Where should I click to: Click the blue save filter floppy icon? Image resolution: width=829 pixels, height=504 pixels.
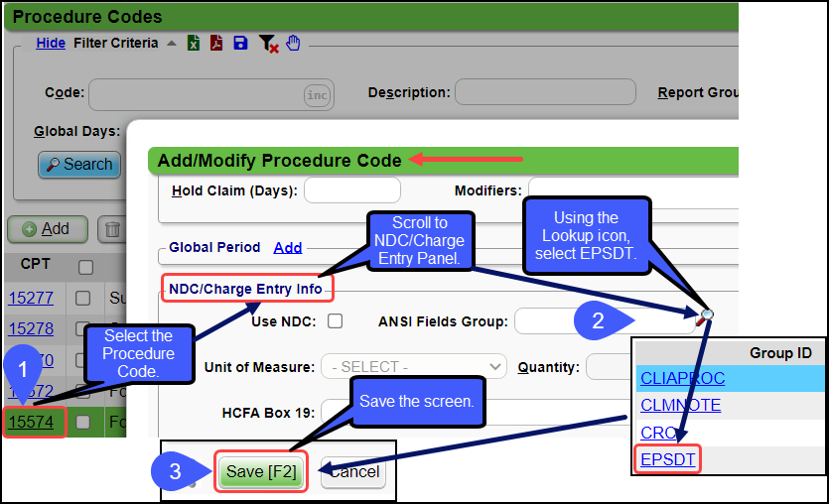click(x=240, y=43)
